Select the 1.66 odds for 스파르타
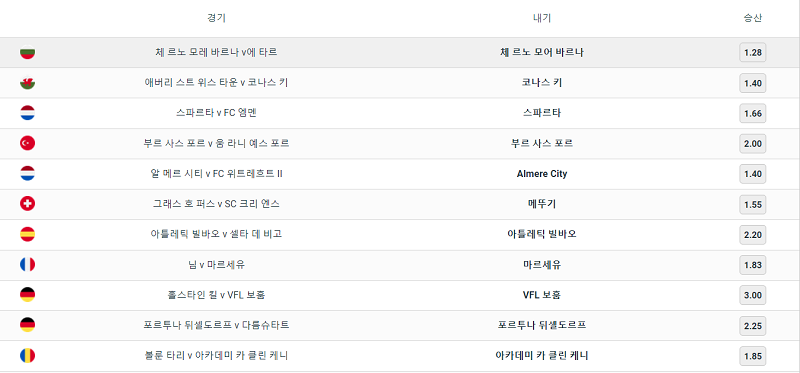The image size is (800, 373). [x=753, y=113]
